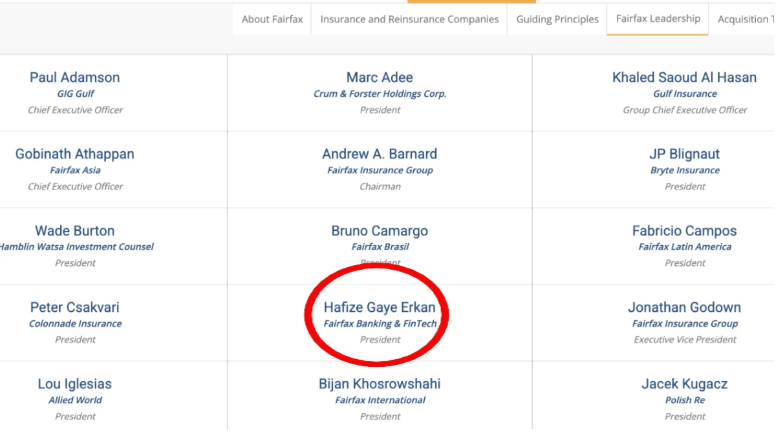View Jonathan Godown's profile

(685, 308)
